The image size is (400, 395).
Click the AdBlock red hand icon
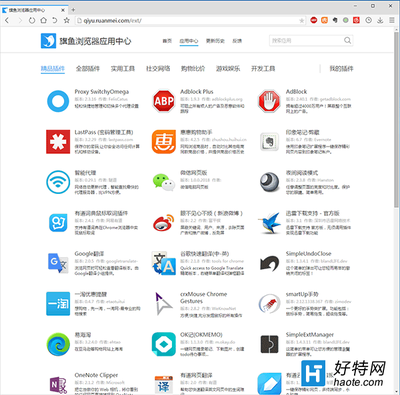269,101
